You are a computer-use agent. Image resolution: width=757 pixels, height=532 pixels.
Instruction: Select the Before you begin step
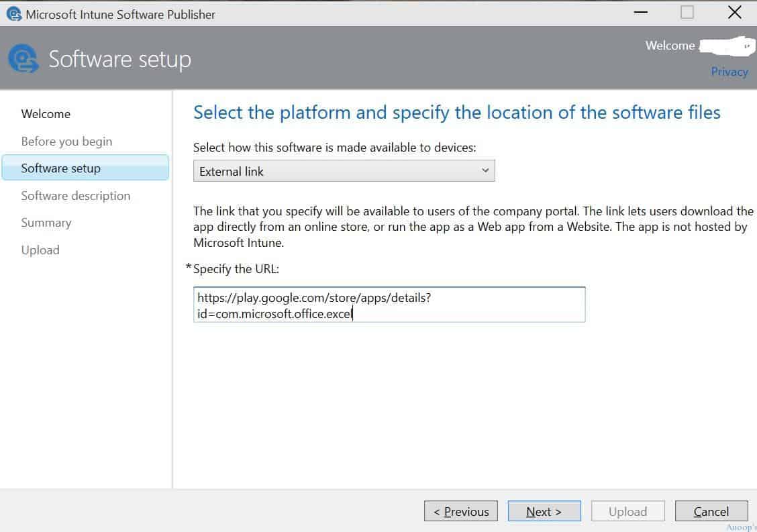point(66,142)
